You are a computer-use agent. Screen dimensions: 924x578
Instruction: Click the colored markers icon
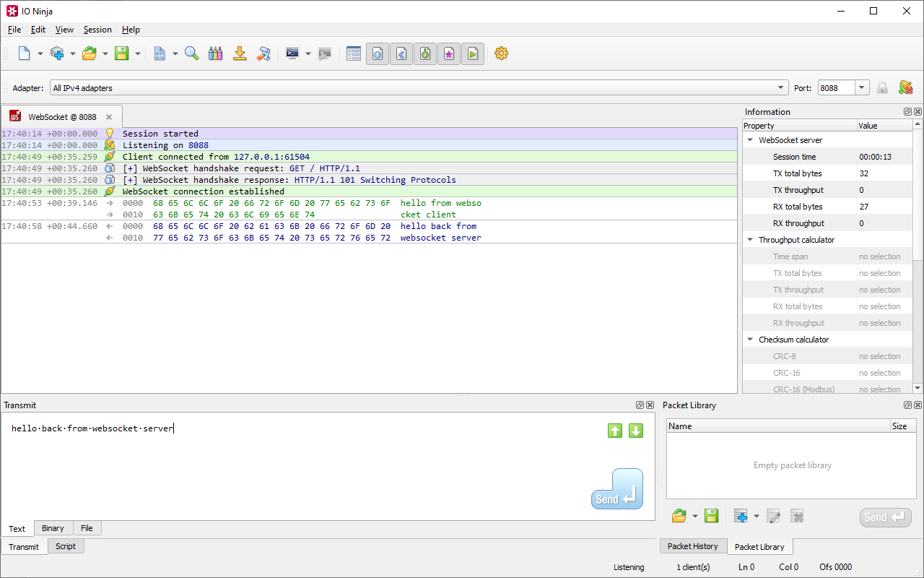click(x=215, y=53)
